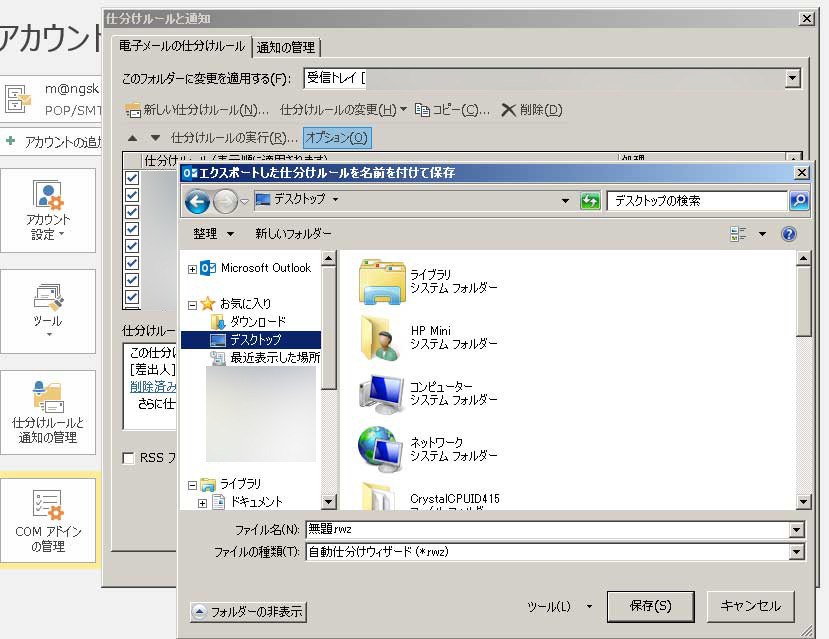Enable the RSS feed checkbox
The width and height of the screenshot is (829, 639).
tap(128, 458)
